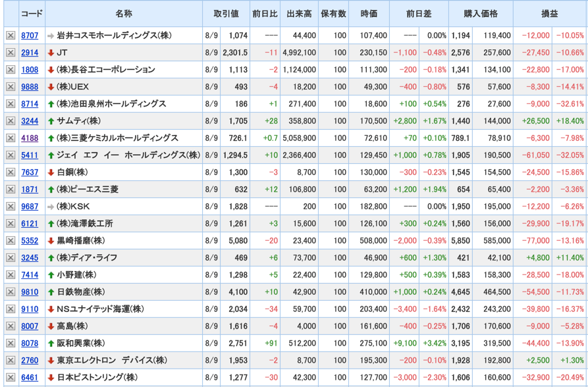Follow the 3244 stock code link
Image resolution: width=588 pixels, height=387 pixels.
(x=30, y=121)
